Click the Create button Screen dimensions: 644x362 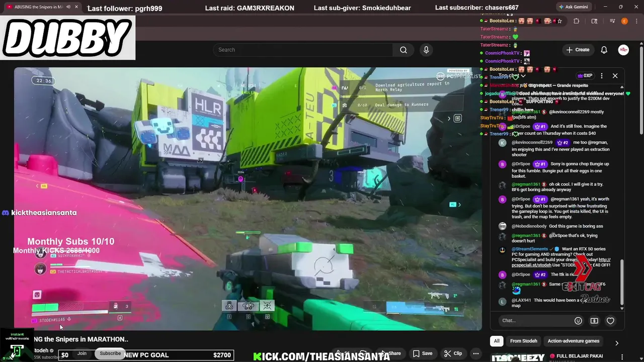578,50
